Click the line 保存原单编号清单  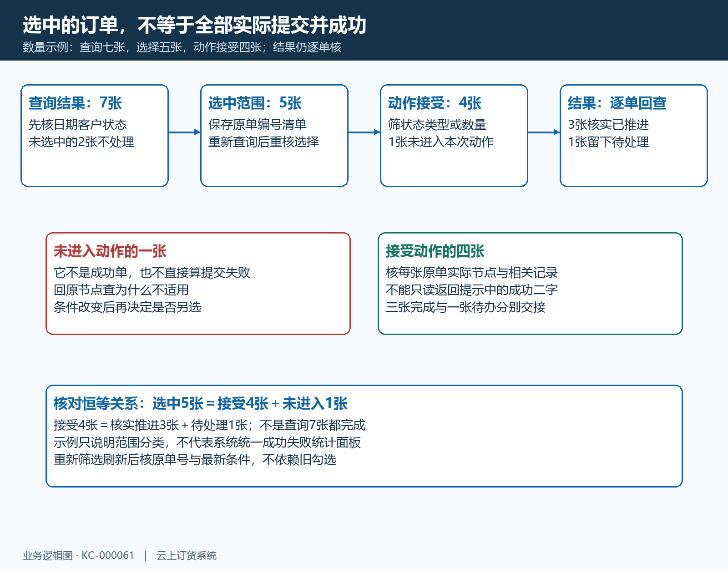[258, 125]
